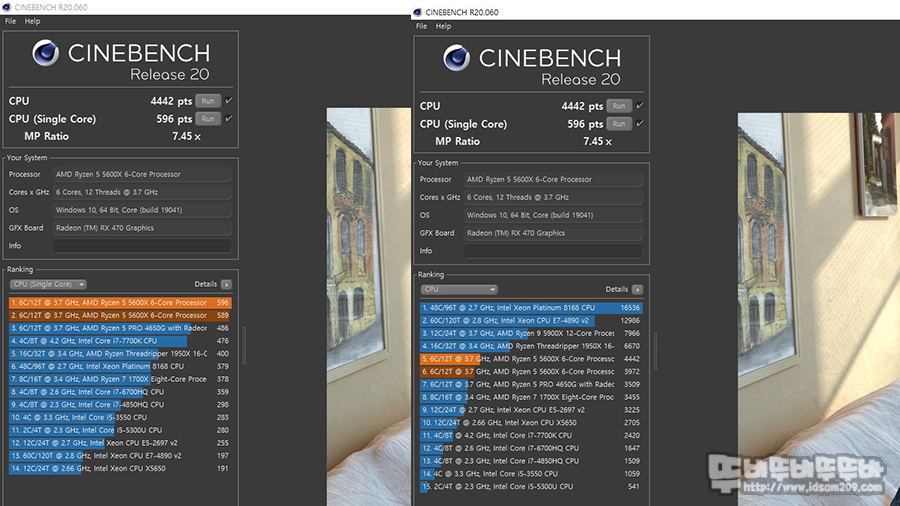Screen dimensions: 900x506
Task: Select Xeon X5650 191 row in left ranking
Action: coord(120,469)
